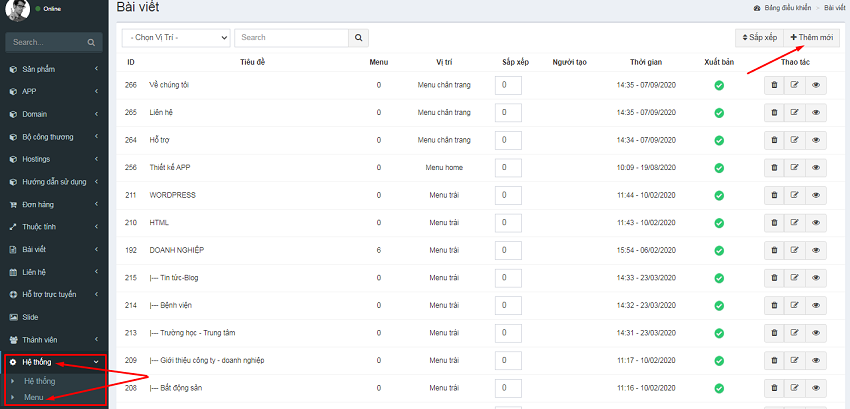
Task: Click edit icon for the 'Liên hệ' row
Action: pos(795,113)
